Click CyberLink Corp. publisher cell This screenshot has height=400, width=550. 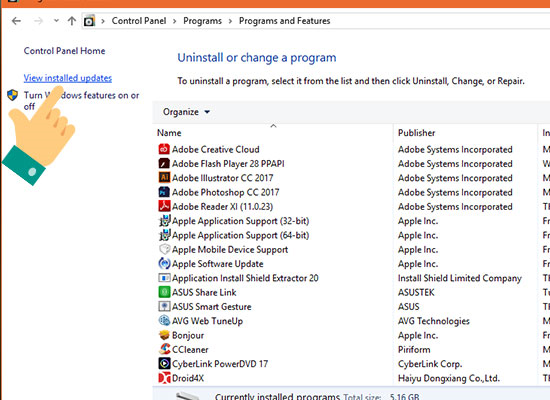coord(430,364)
